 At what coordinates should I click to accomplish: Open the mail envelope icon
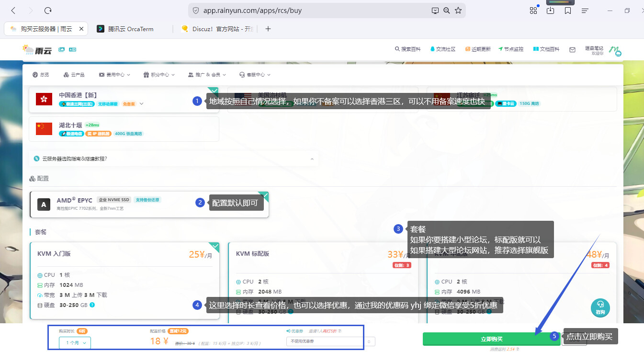[x=572, y=49]
